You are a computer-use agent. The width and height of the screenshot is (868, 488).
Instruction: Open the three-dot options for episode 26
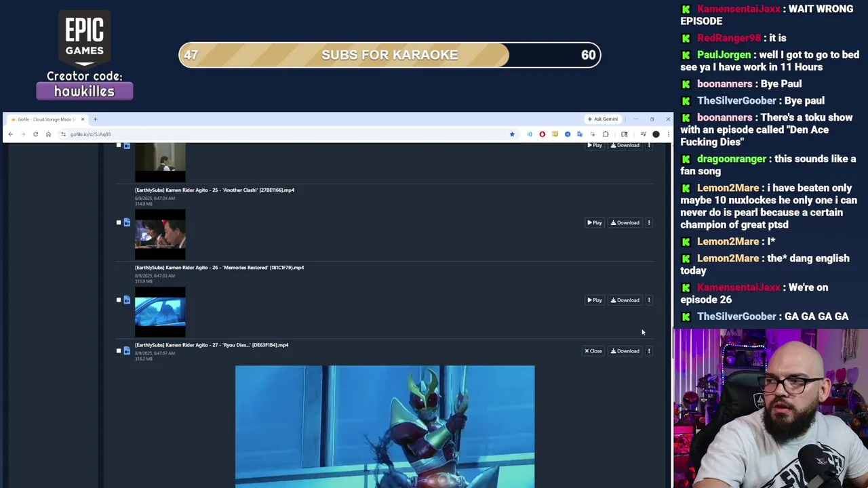point(649,300)
